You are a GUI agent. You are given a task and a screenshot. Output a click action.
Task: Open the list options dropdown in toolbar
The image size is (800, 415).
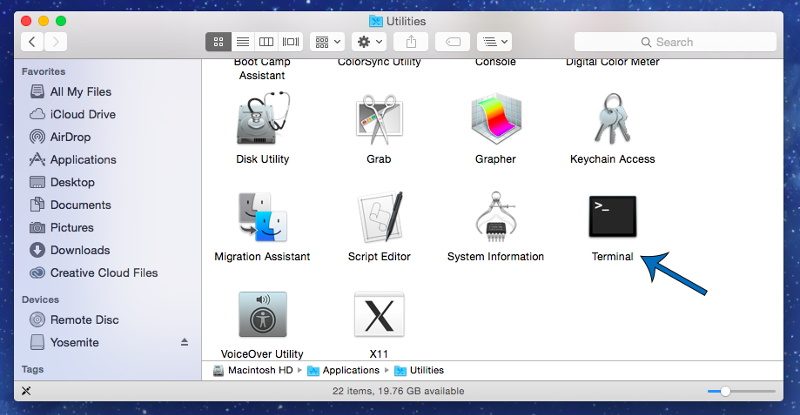(494, 42)
